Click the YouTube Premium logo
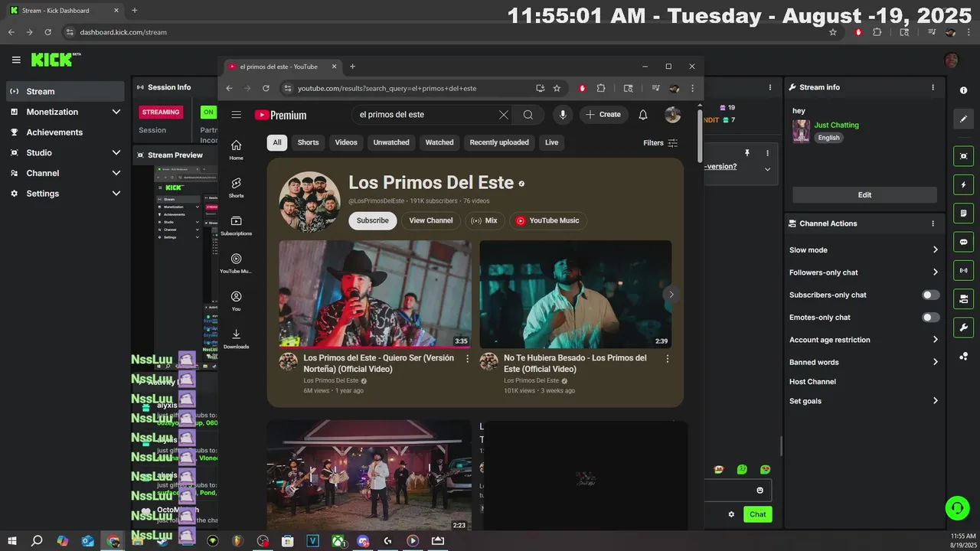Screen dimensions: 980x551 click(280, 115)
